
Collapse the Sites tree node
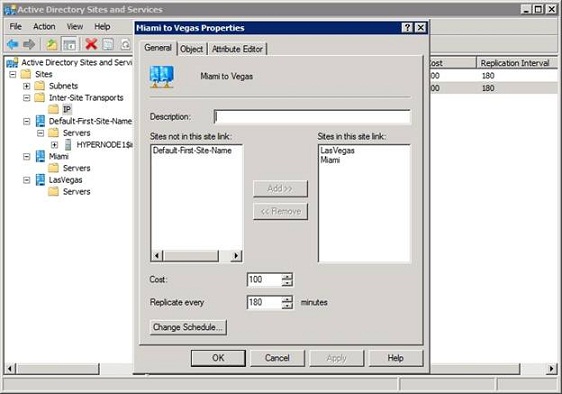(x=13, y=75)
